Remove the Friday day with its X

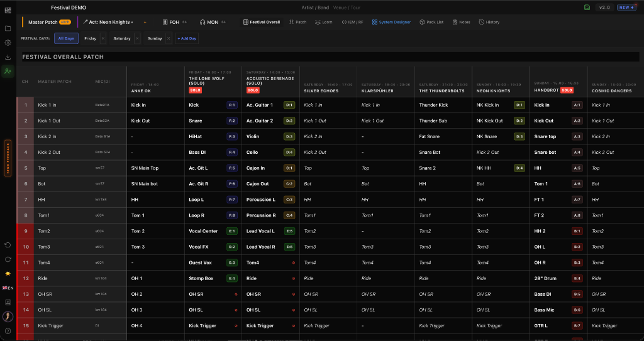click(x=103, y=38)
